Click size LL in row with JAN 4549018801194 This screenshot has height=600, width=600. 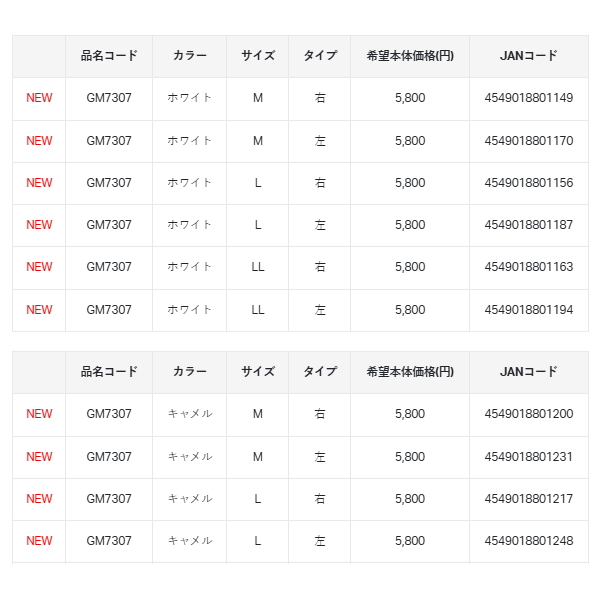tap(258, 310)
